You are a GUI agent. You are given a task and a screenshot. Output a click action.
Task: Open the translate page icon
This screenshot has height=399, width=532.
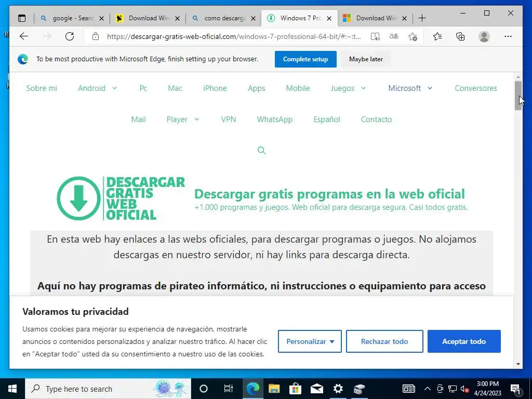394,36
